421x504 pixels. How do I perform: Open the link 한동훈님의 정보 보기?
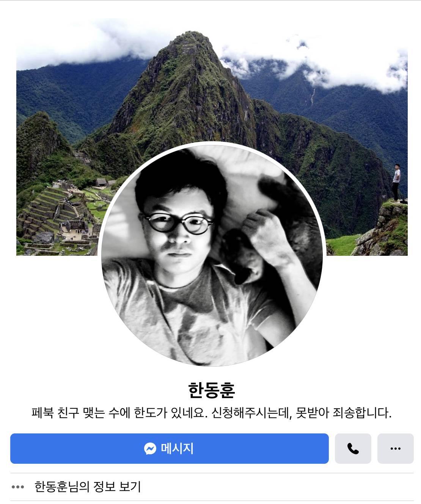pyautogui.click(x=88, y=487)
